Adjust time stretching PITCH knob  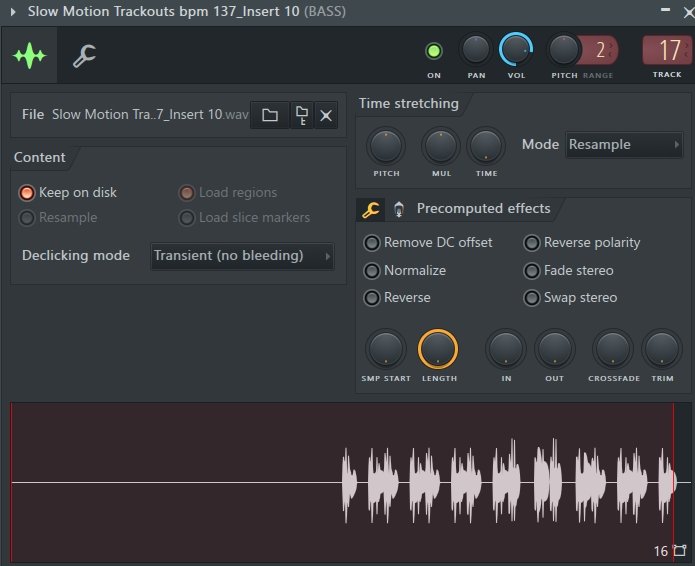pos(386,146)
